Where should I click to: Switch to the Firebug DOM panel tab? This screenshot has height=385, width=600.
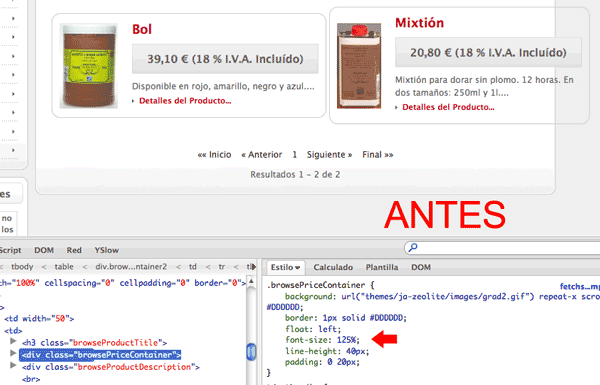point(44,250)
